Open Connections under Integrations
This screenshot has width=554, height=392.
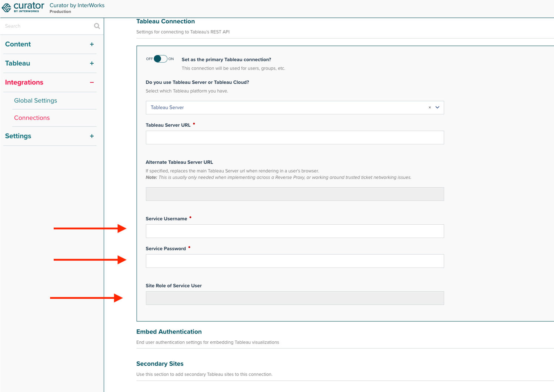click(x=32, y=118)
